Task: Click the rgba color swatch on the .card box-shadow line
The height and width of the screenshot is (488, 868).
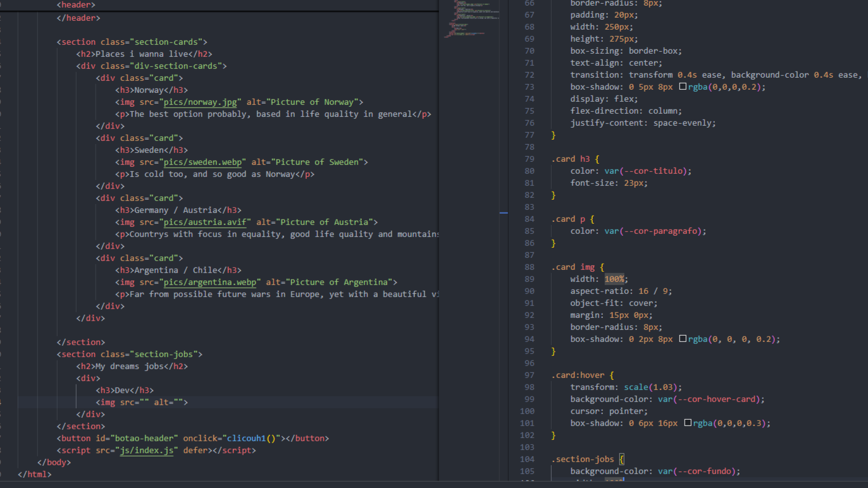Action: pos(683,87)
